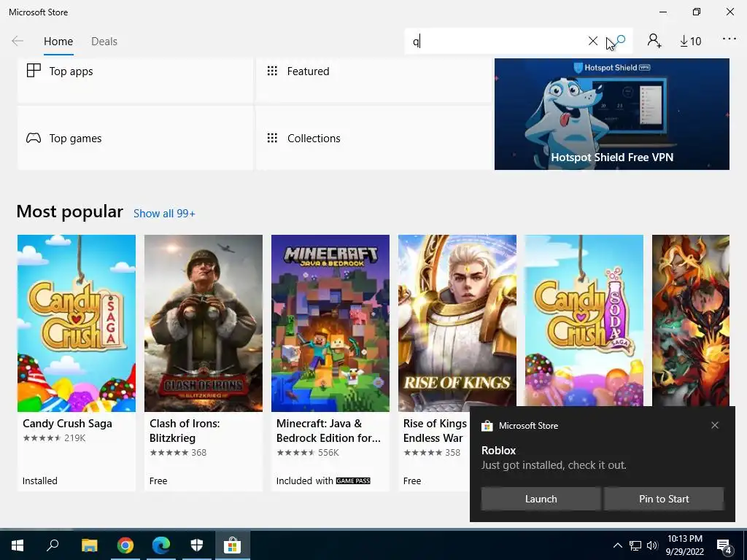The width and height of the screenshot is (747, 560).
Task: Click the Most popular heading
Action: 69,211
